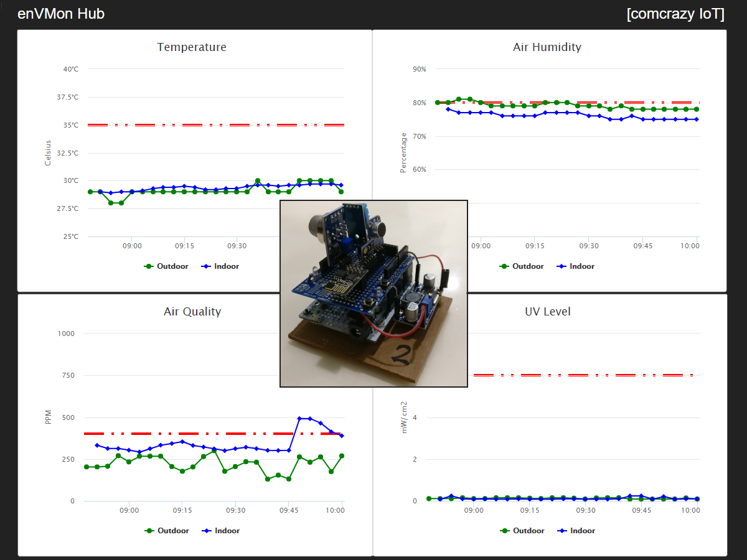Click the 70% axis label in Air Humidity
This screenshot has height=560, width=747.
[x=420, y=136]
